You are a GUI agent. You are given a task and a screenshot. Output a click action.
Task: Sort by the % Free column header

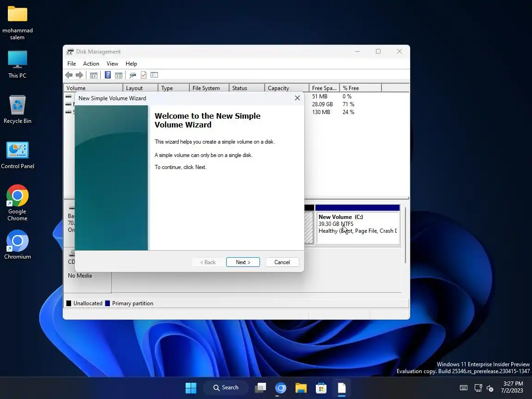pyautogui.click(x=361, y=88)
